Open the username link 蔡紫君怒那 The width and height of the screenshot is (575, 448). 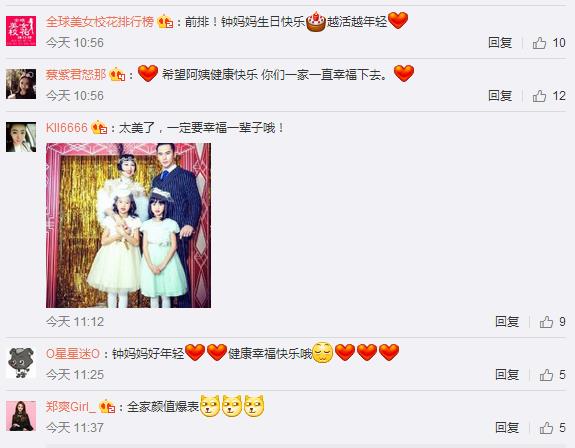(76, 75)
